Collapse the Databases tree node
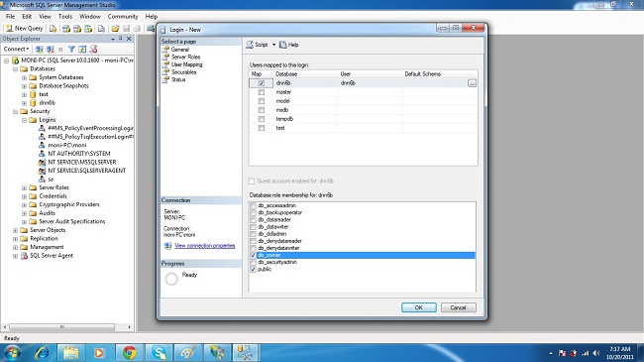Screen dimensions: 644x362 coord(15,69)
